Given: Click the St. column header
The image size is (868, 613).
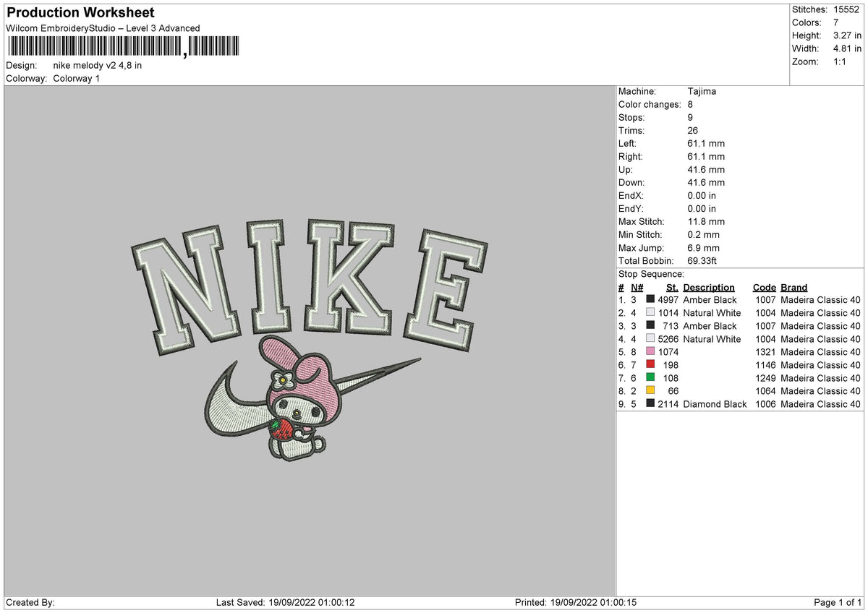Looking at the screenshot, I should click(671, 287).
